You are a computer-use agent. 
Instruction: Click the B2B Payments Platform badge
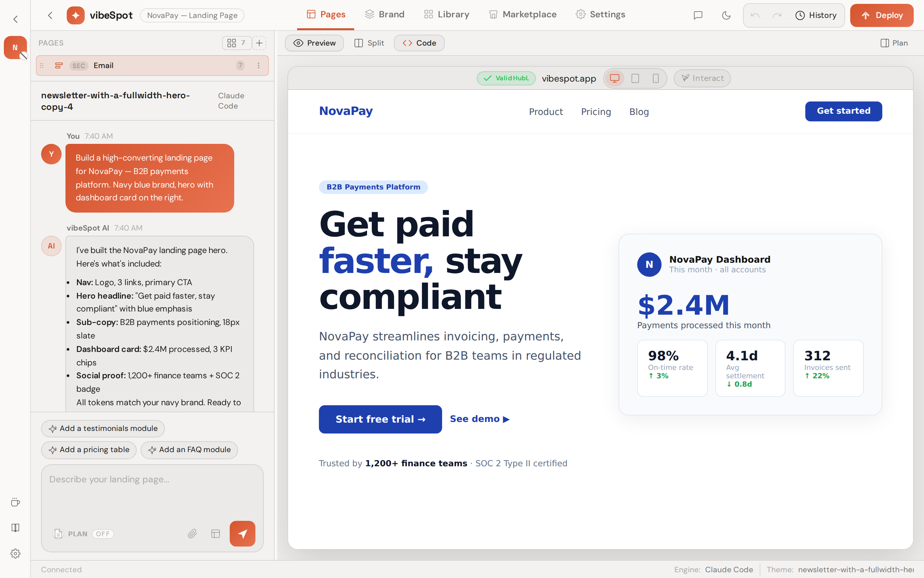(x=373, y=187)
